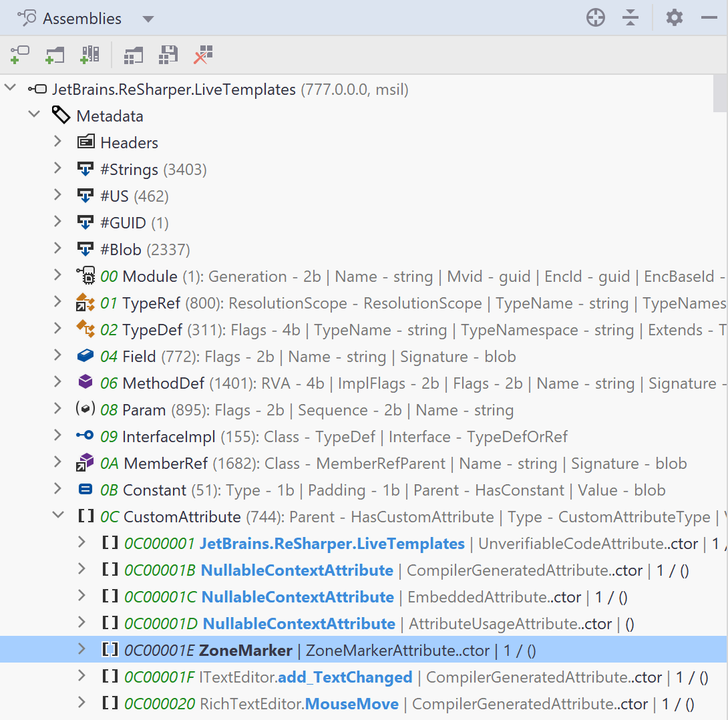The width and height of the screenshot is (728, 720).
Task: Select the 0C00001B NullableContextAttribute row
Action: click(x=364, y=570)
